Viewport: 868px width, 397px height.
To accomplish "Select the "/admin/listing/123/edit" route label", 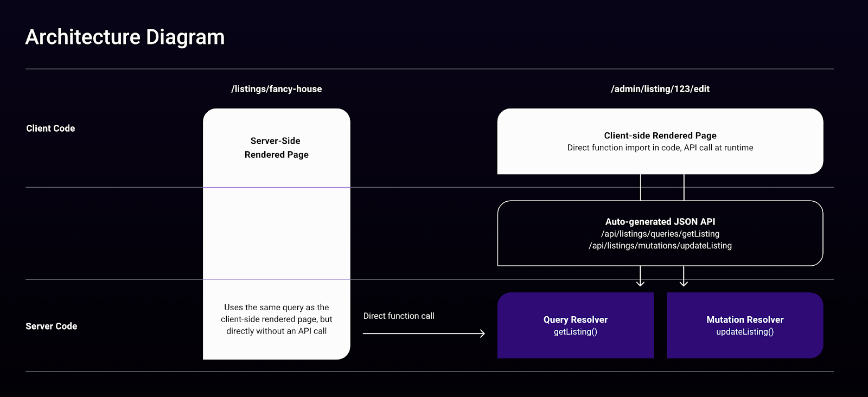I will tap(660, 89).
